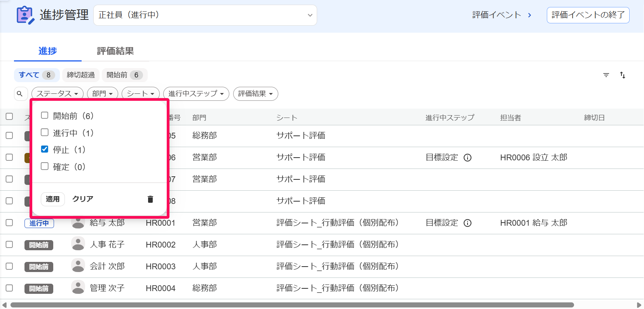The image size is (644, 309).
Task: Click the 評価イベントの終了 button
Action: (x=588, y=15)
